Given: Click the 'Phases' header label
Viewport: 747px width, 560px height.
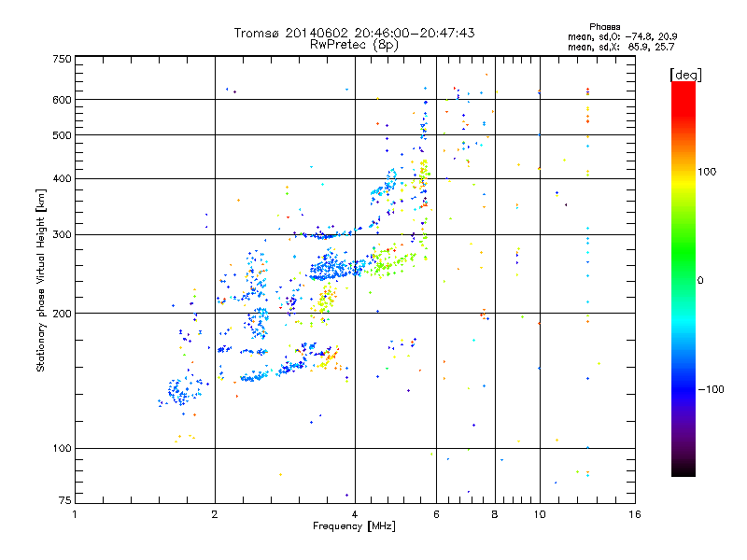Looking at the screenshot, I should [x=604, y=27].
